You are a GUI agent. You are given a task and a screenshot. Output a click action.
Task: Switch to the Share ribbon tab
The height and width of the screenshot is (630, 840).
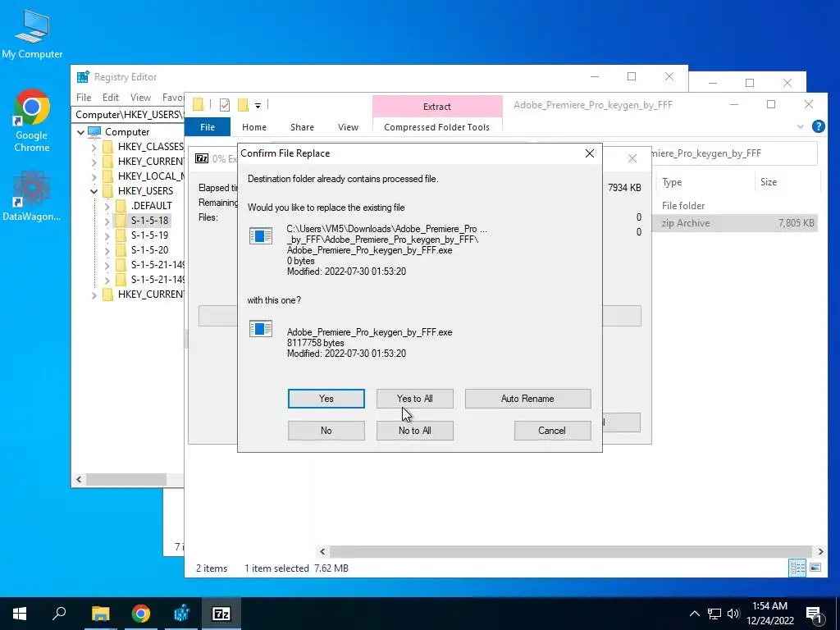tap(302, 127)
